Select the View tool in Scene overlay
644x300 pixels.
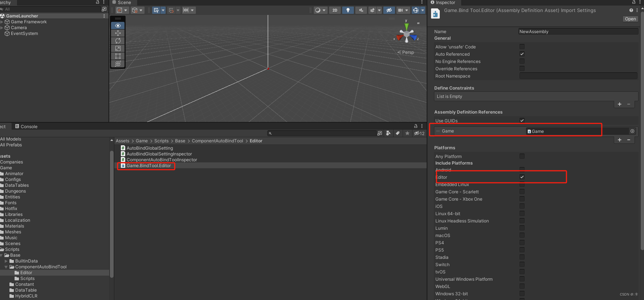pyautogui.click(x=118, y=25)
